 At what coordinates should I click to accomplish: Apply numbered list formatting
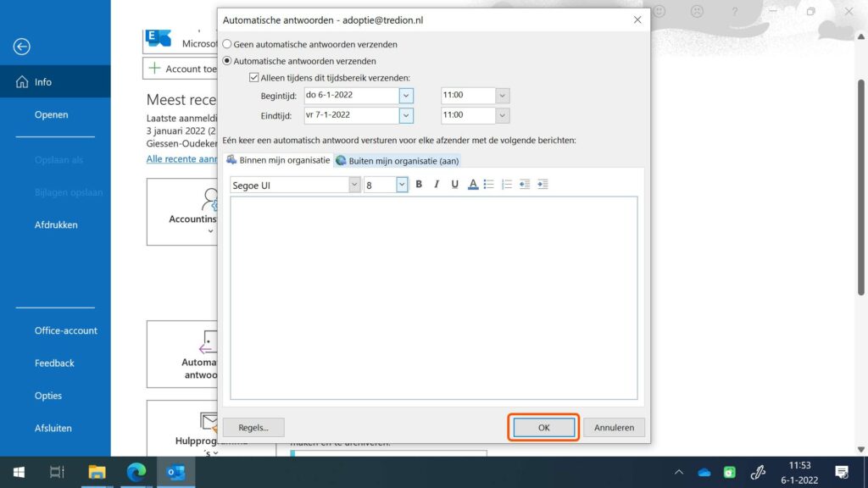(x=507, y=184)
